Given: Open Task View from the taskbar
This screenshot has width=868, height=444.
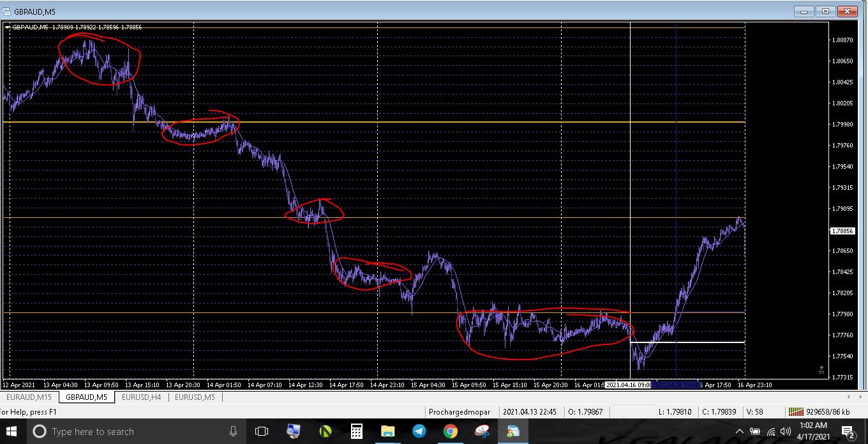Looking at the screenshot, I should click(262, 432).
